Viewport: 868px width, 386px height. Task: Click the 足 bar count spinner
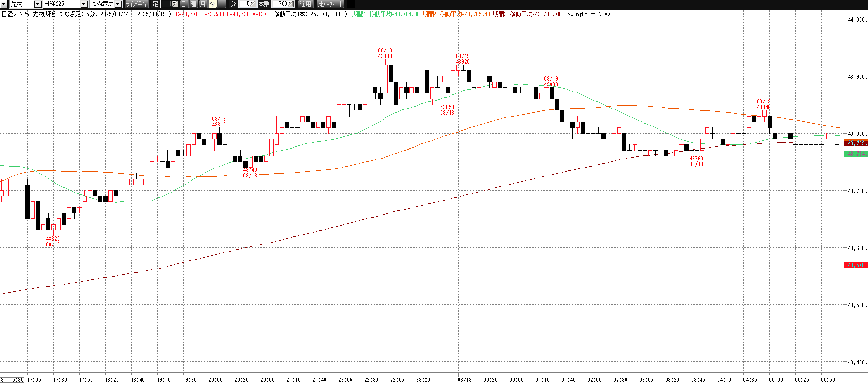click(x=170, y=4)
